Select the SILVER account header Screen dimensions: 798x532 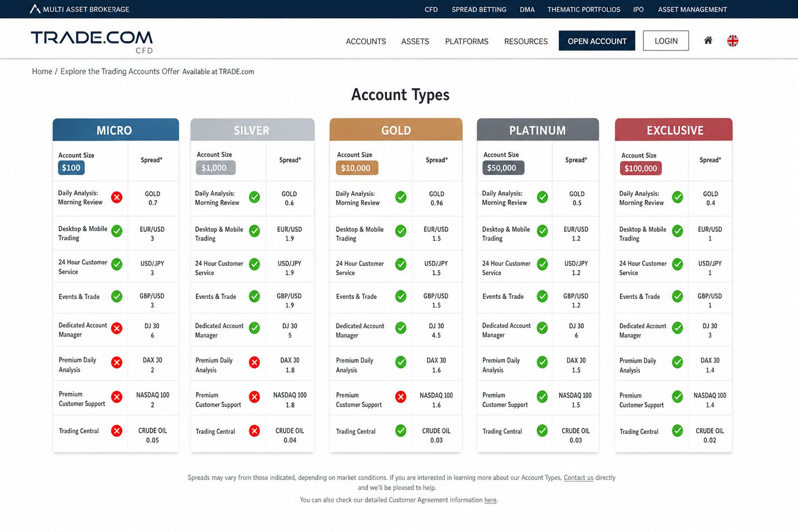point(252,130)
